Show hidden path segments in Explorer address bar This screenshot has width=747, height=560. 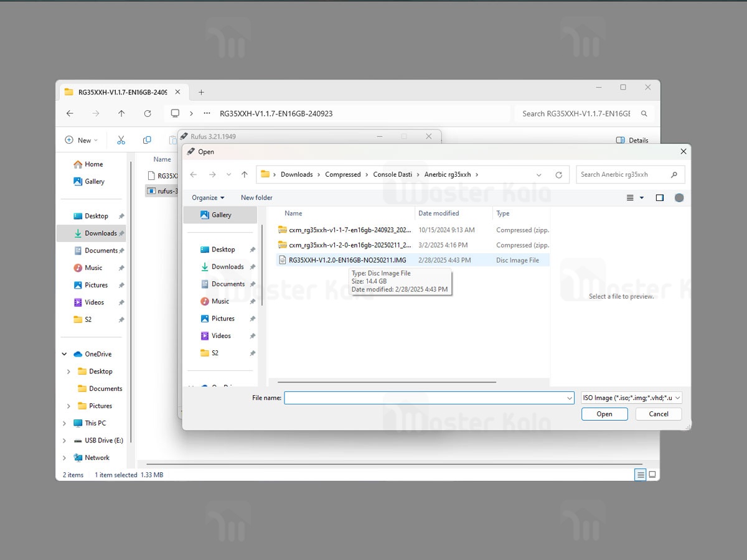point(207,114)
